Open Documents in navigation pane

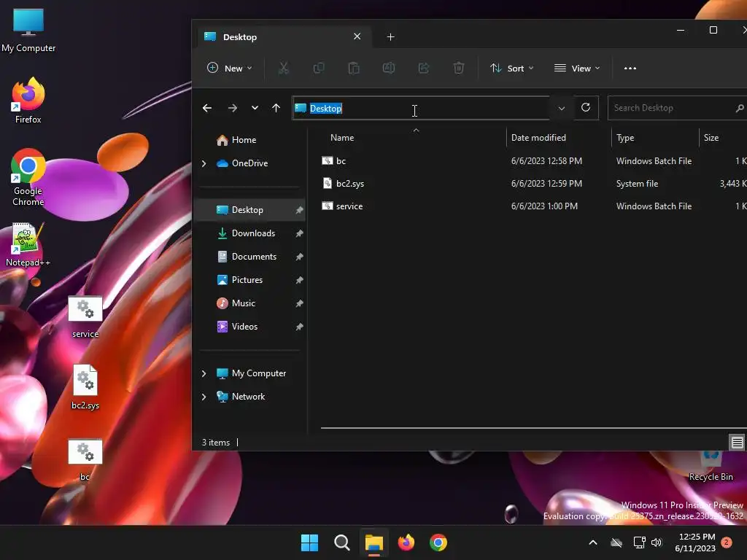(250, 257)
